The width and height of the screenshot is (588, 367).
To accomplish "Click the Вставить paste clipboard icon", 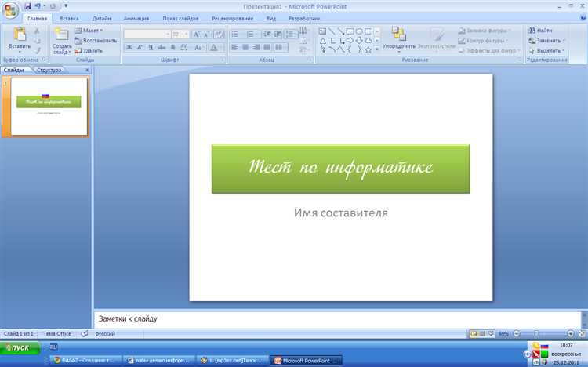I will tap(20, 35).
